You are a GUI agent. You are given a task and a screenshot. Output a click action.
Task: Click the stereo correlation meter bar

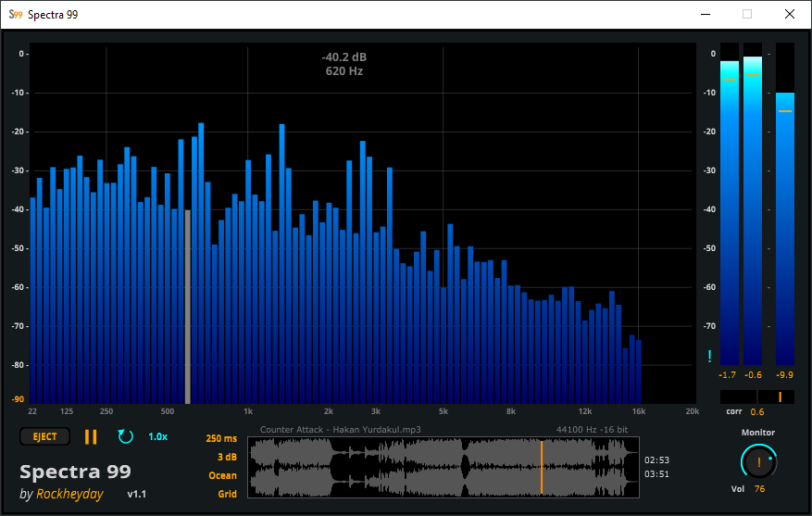[x=756, y=396]
